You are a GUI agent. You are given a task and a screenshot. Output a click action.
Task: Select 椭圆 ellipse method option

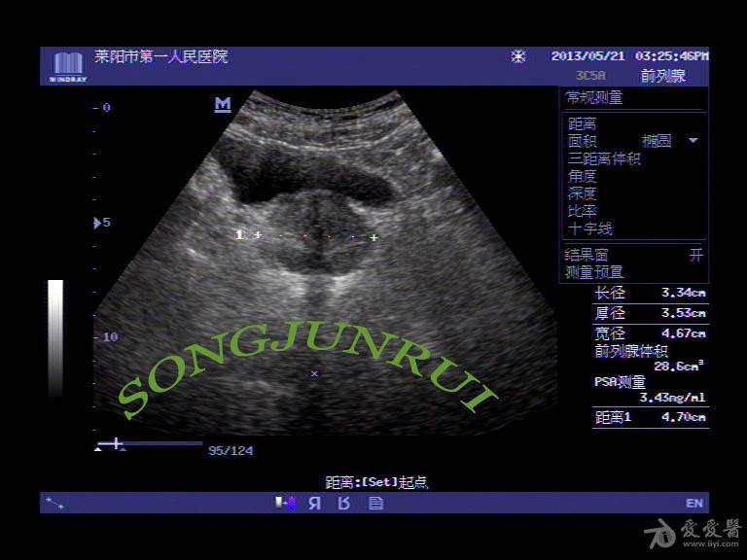click(x=657, y=141)
